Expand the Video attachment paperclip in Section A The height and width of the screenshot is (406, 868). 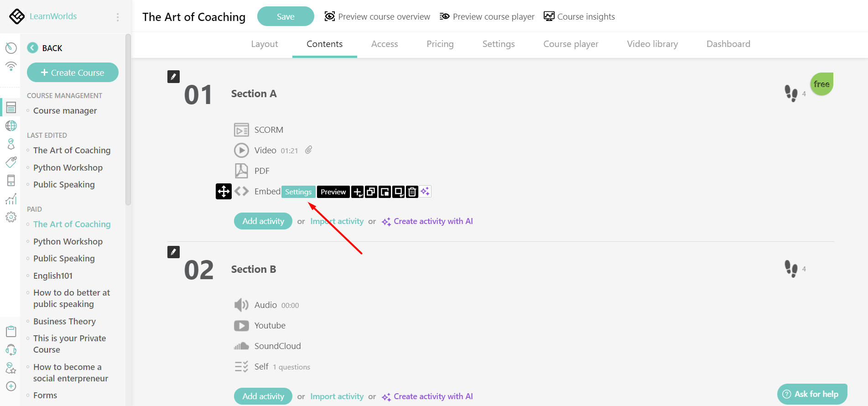[308, 150]
